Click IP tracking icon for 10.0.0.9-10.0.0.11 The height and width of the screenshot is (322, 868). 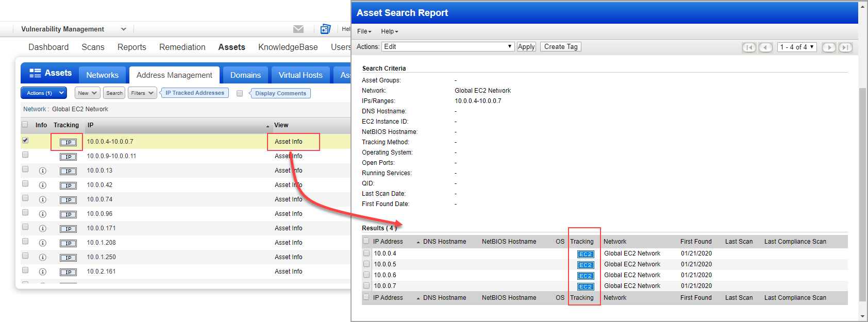click(x=68, y=157)
